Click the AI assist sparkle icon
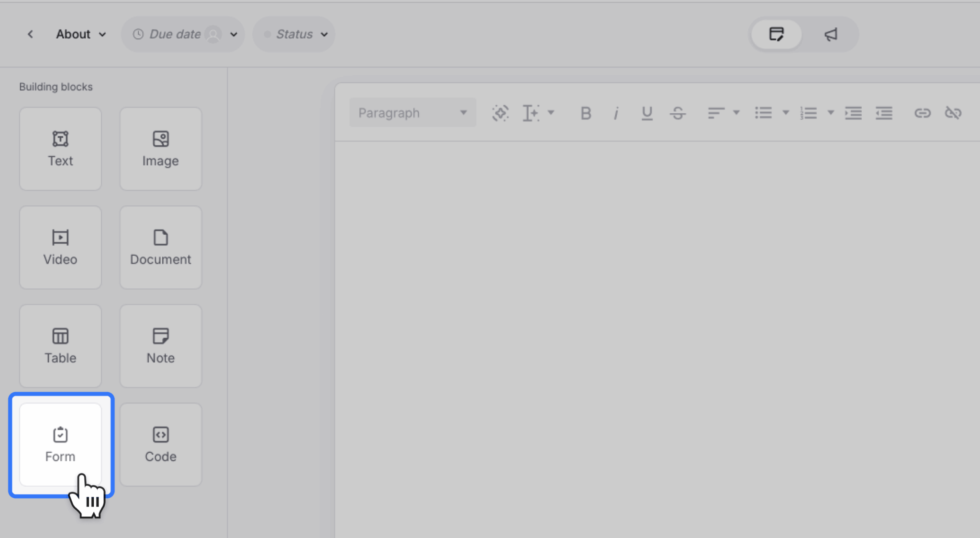Screen dimensions: 980x538 [500, 113]
